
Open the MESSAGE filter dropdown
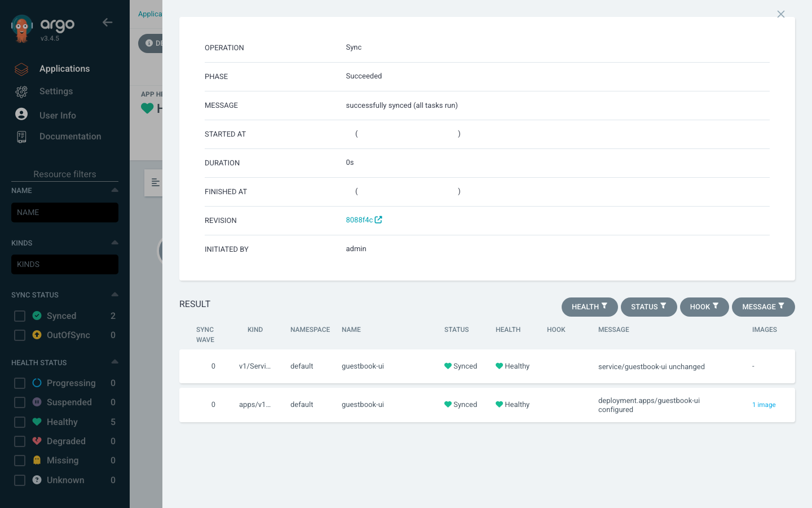point(764,307)
